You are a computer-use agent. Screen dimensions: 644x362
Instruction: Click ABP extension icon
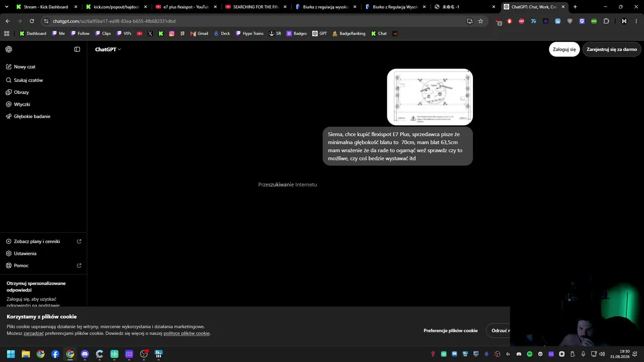tap(521, 21)
